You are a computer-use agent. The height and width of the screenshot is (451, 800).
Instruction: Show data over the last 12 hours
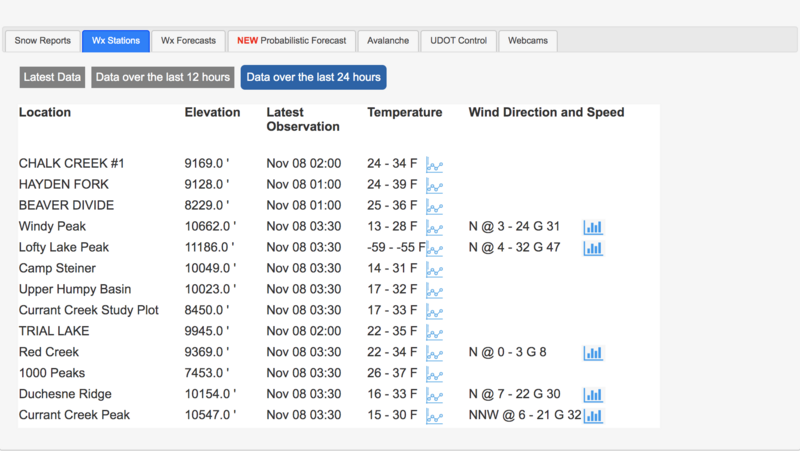point(163,77)
